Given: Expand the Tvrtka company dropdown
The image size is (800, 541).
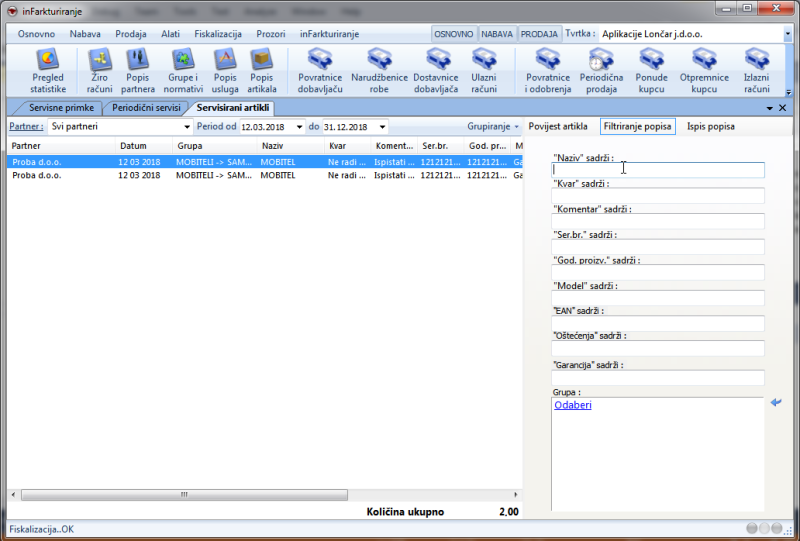Looking at the screenshot, I should (x=787, y=34).
